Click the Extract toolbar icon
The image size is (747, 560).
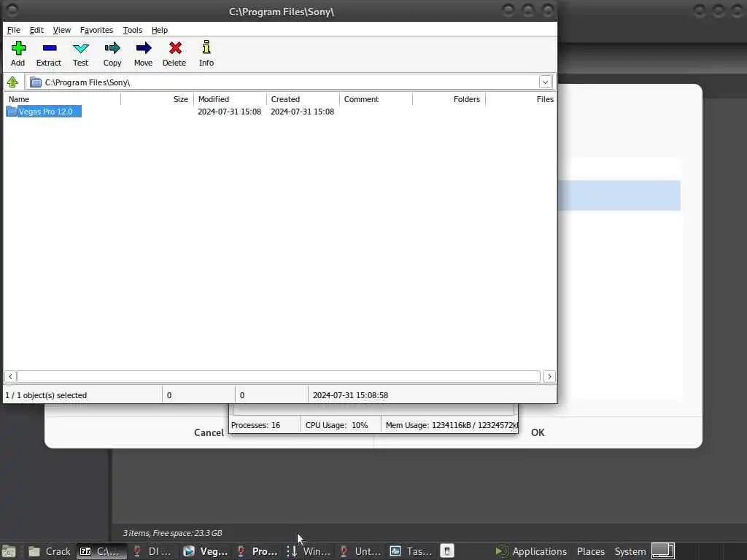49,49
